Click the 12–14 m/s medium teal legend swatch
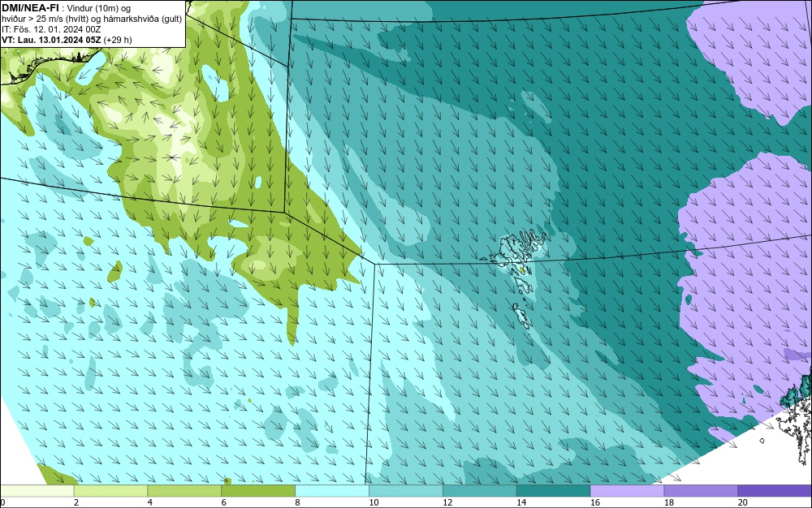The image size is (812, 508). tap(480, 490)
